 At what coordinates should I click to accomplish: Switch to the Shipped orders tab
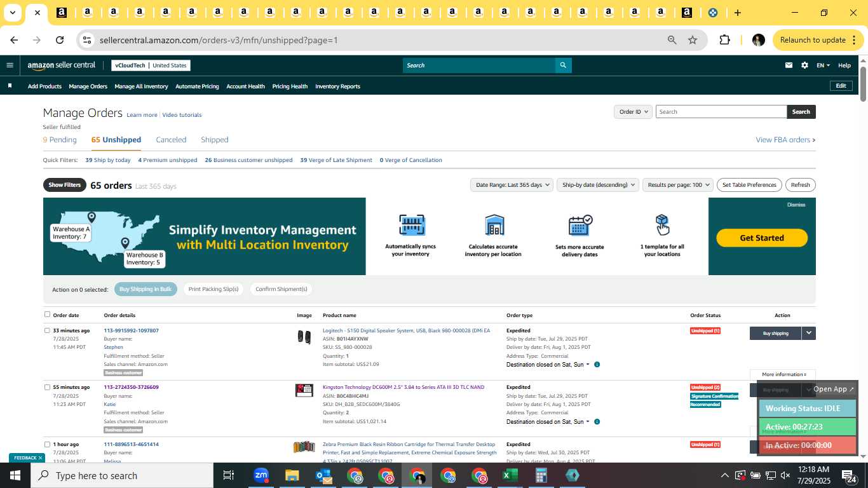(x=214, y=140)
